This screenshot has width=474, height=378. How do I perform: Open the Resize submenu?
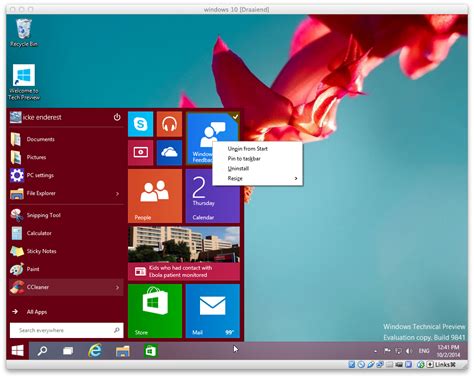[x=257, y=179]
